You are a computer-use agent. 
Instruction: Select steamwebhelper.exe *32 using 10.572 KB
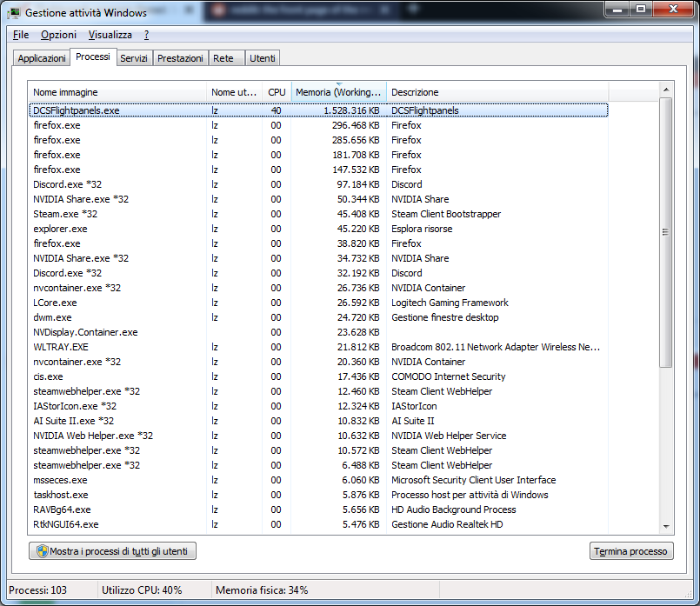point(318,450)
